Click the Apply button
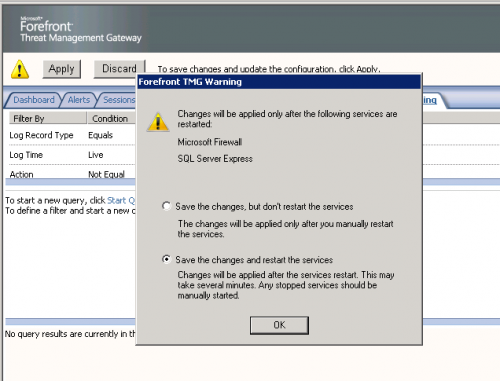 [x=62, y=69]
